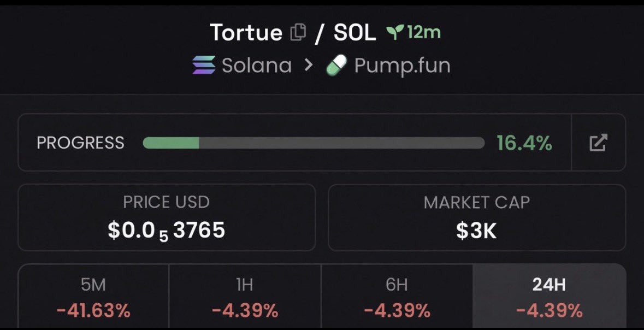Click the green sprout age icon
Image resolution: width=644 pixels, height=330 pixels.
click(394, 32)
